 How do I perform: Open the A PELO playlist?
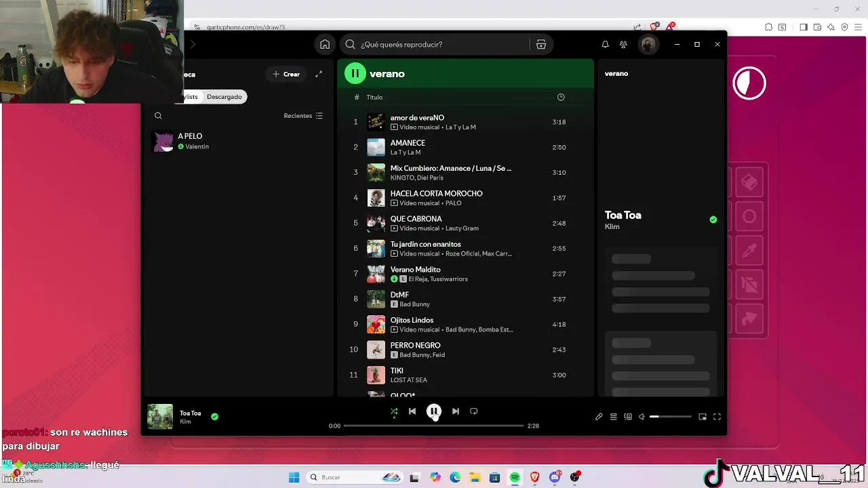tap(237, 141)
